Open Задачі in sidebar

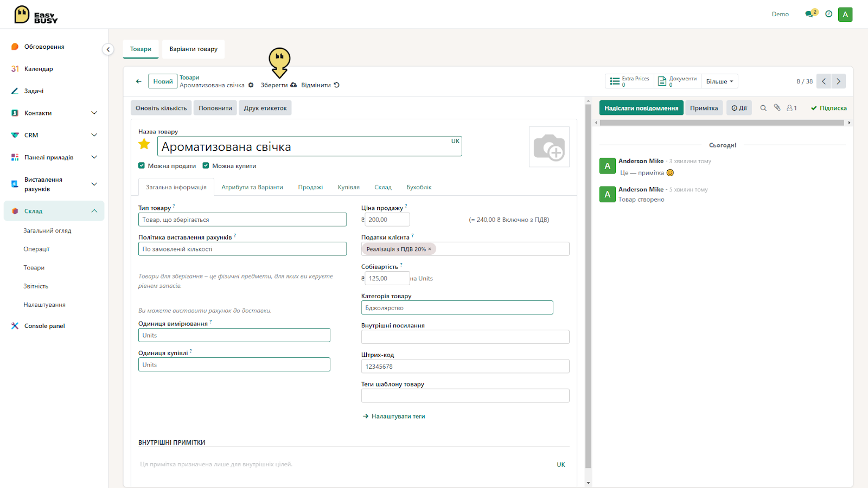coord(34,91)
